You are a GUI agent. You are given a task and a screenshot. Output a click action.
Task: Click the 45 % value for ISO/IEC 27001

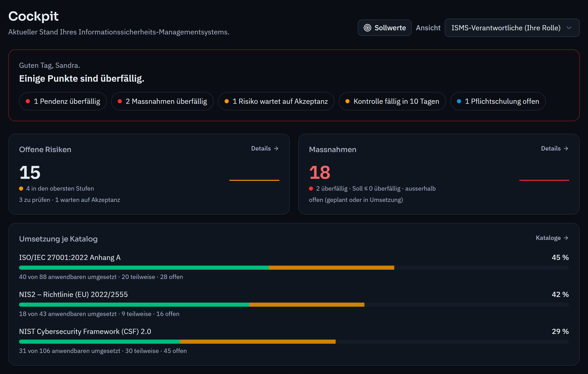tap(560, 257)
